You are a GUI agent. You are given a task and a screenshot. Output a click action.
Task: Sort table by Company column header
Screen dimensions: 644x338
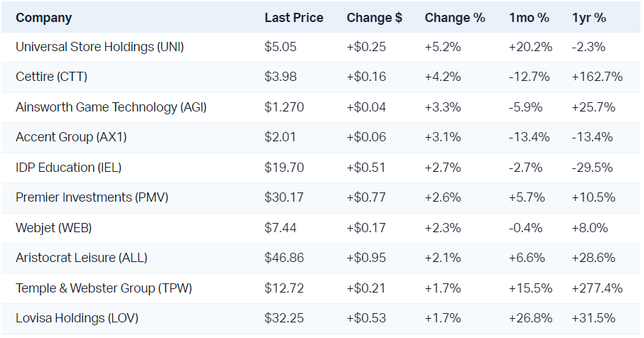point(43,18)
